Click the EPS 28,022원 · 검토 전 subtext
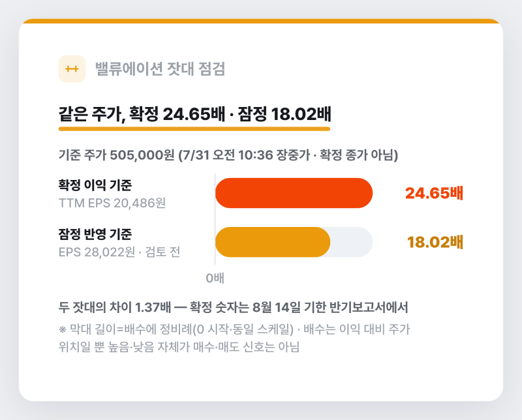Image resolution: width=522 pixels, height=420 pixels. [x=119, y=252]
